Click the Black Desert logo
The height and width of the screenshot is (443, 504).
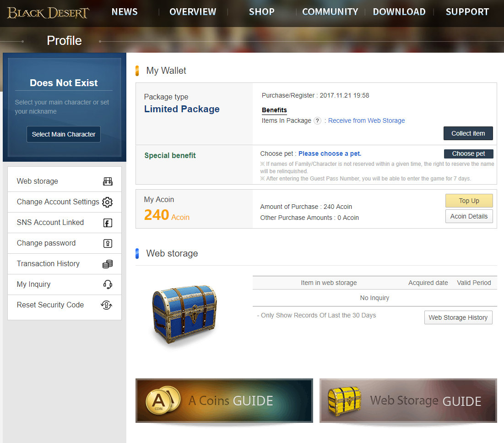(x=48, y=13)
